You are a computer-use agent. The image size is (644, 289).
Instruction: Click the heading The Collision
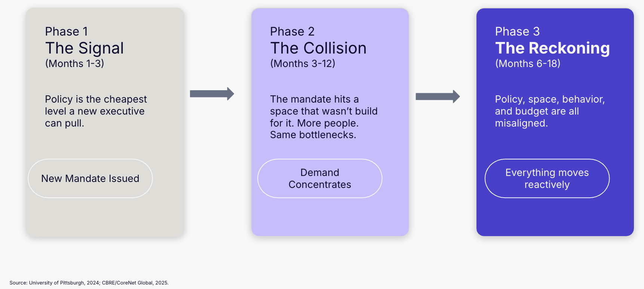pos(318,48)
